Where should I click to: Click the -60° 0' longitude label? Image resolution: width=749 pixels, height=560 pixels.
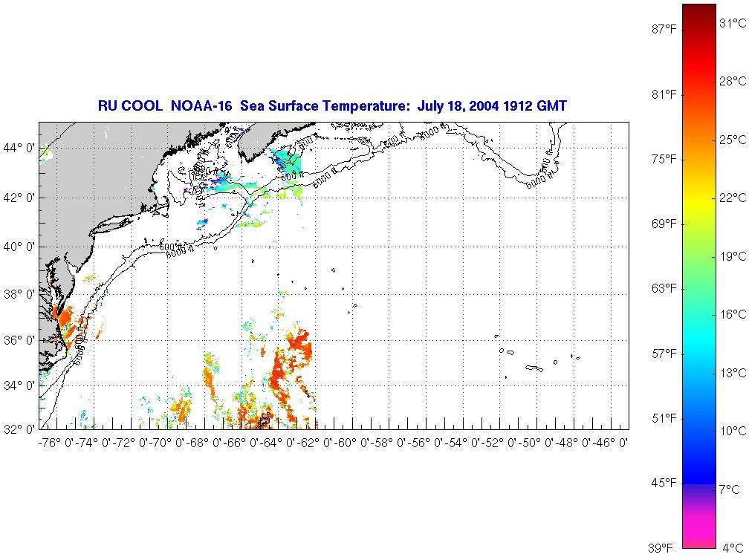point(351,443)
